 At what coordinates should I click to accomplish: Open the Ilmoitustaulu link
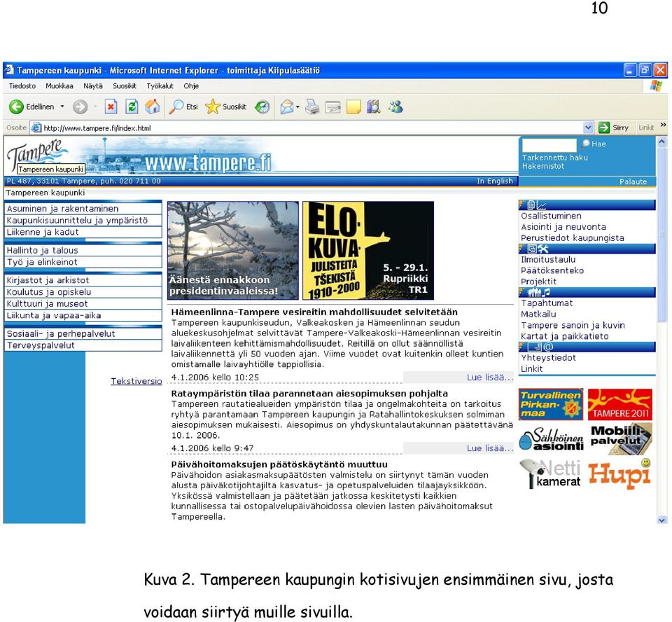coord(548,260)
